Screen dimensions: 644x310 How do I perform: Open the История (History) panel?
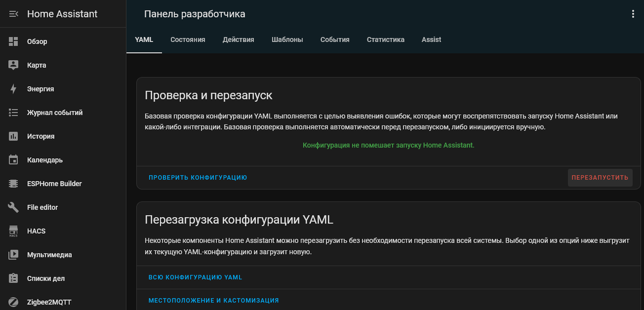pos(41,136)
